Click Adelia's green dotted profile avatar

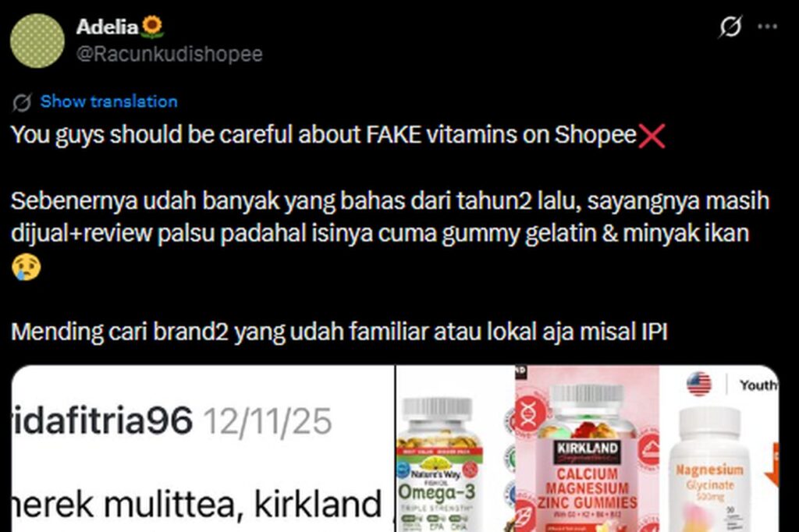[37, 41]
